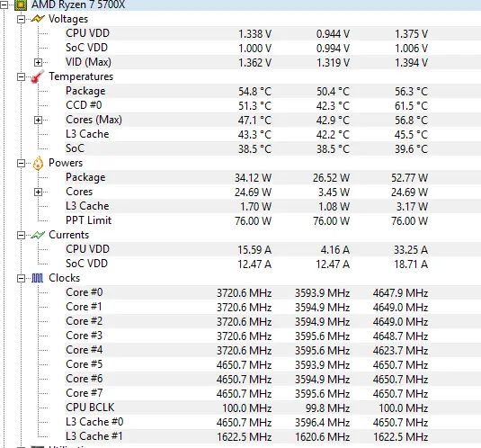Click the Clocks heading label

pyautogui.click(x=64, y=278)
